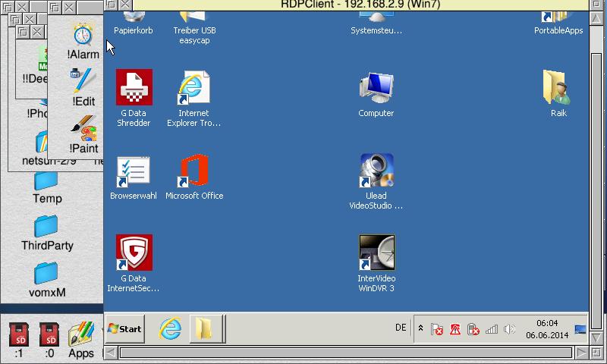Click the RDPClient horizontal scrollbar track
The image size is (607, 364).
(346, 353)
